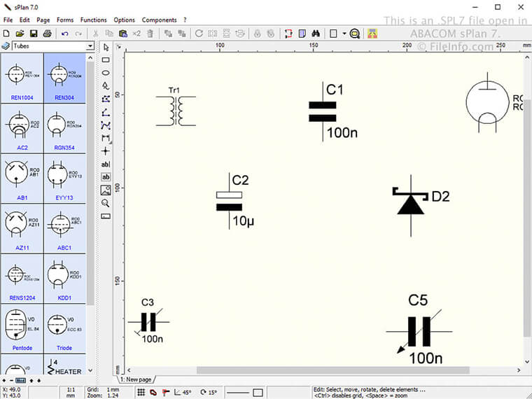532x399 pixels.
Task: Open the Functions menu
Action: coord(93,20)
